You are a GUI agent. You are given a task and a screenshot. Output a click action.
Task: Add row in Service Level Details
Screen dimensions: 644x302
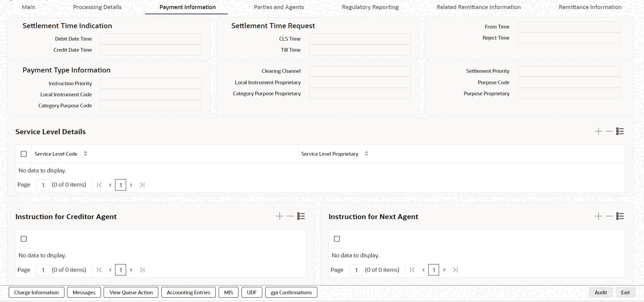tap(598, 132)
